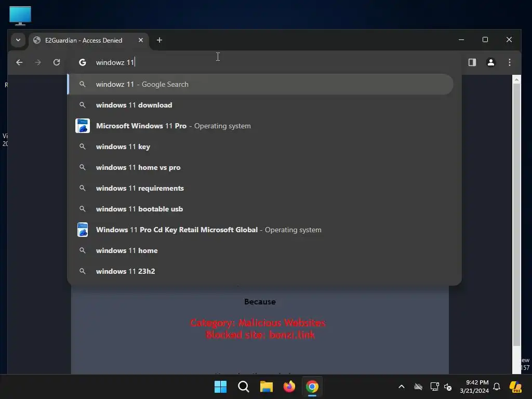Click the muted volume tray icon
The width and height of the screenshot is (532, 399).
point(448,387)
